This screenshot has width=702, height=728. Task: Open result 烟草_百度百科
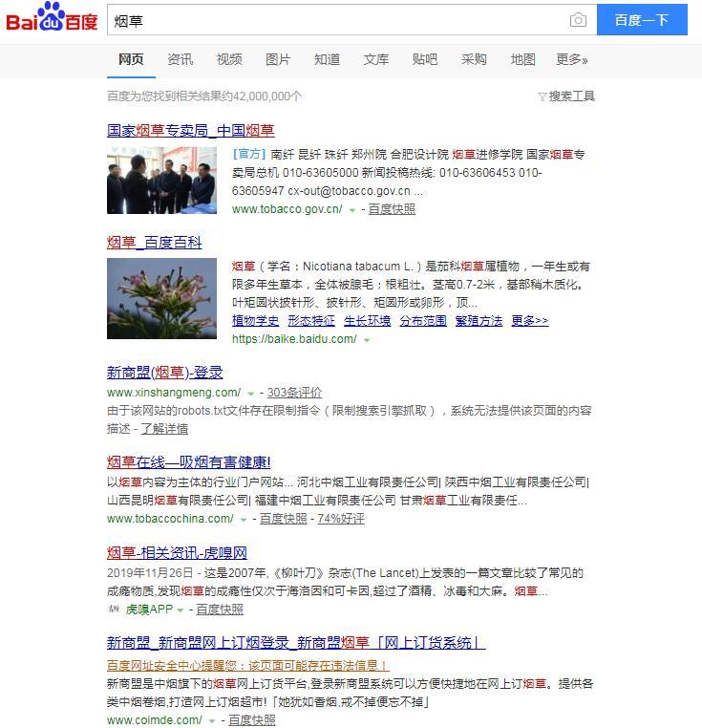pyautogui.click(x=155, y=243)
